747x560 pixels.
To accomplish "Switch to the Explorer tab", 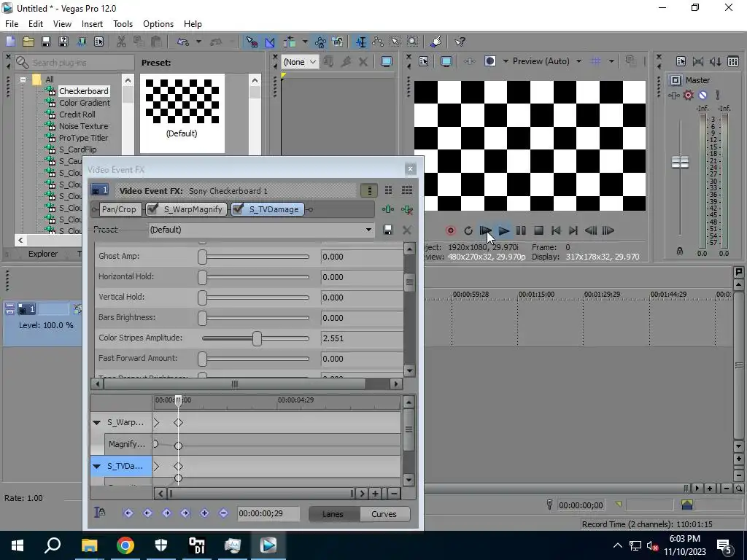I will [x=43, y=254].
